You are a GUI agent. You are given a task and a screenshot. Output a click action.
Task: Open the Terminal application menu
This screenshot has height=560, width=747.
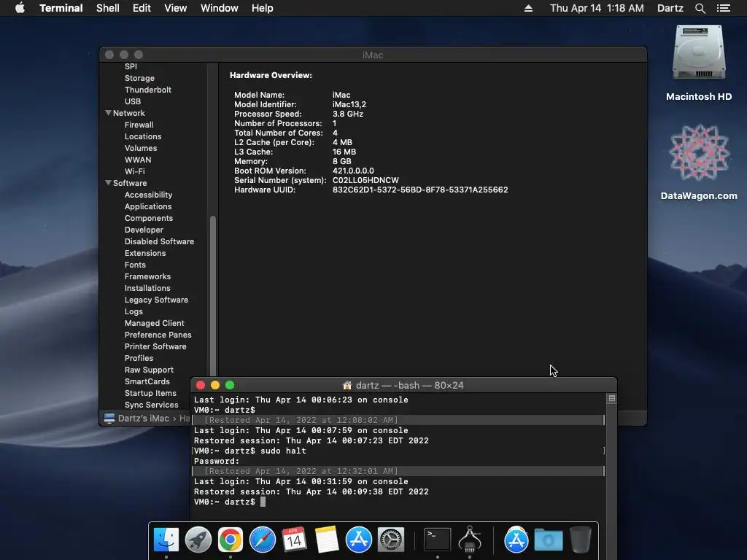(x=61, y=8)
